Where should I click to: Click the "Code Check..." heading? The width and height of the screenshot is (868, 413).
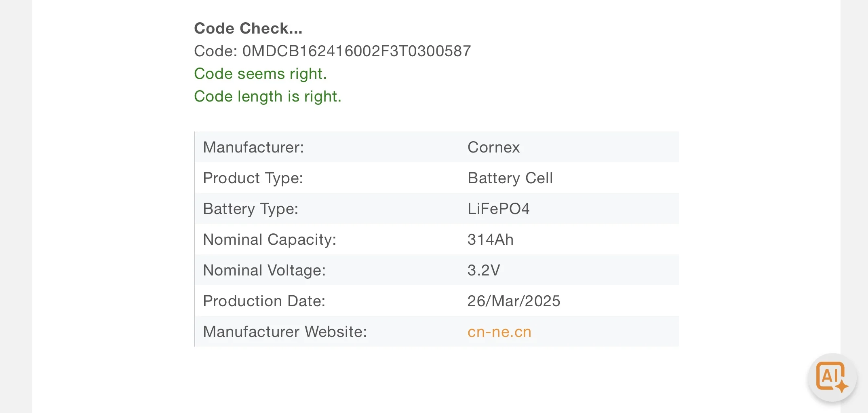pyautogui.click(x=248, y=28)
